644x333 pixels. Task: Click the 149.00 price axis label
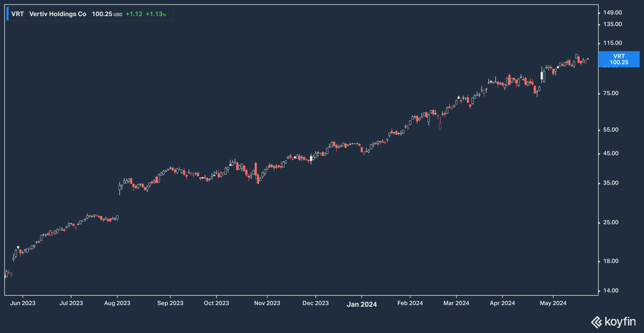612,13
